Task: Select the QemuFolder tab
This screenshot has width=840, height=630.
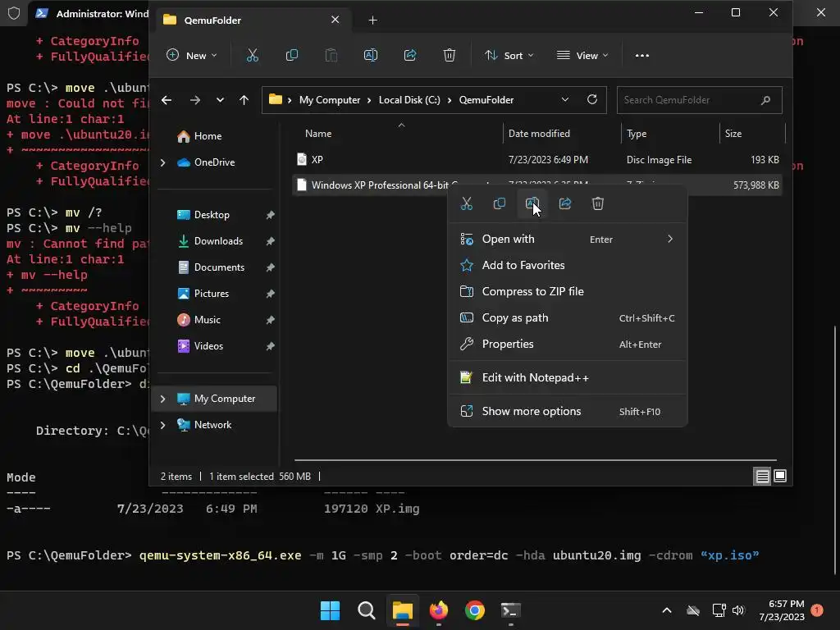Action: click(253, 20)
